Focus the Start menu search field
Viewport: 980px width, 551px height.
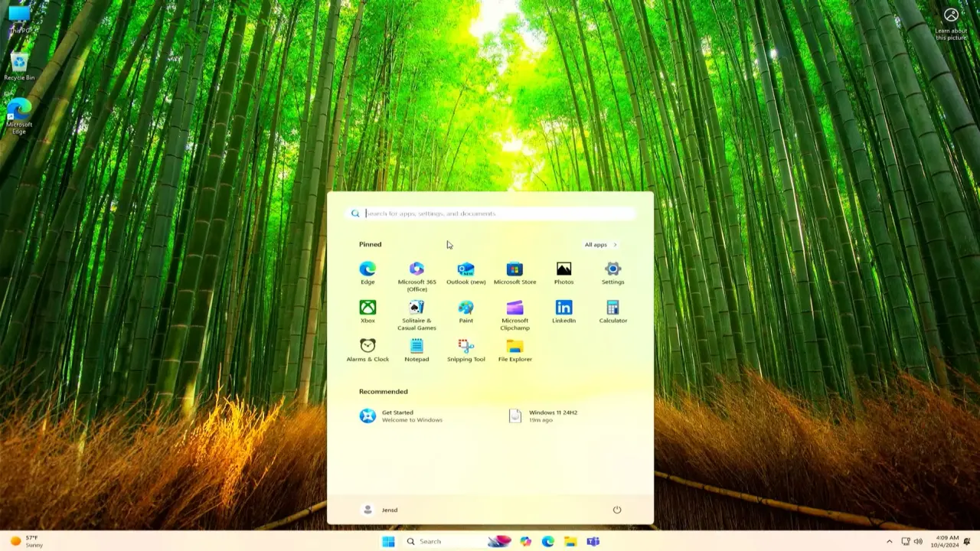click(x=490, y=214)
